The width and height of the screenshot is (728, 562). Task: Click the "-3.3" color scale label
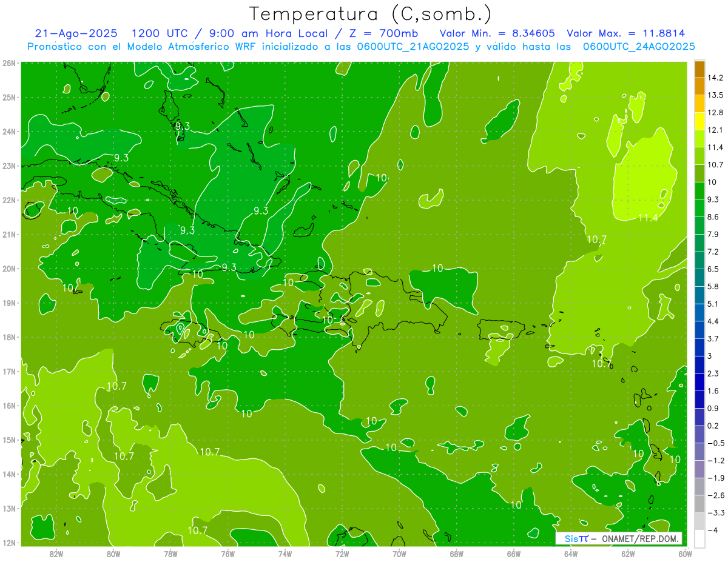pyautogui.click(x=716, y=513)
